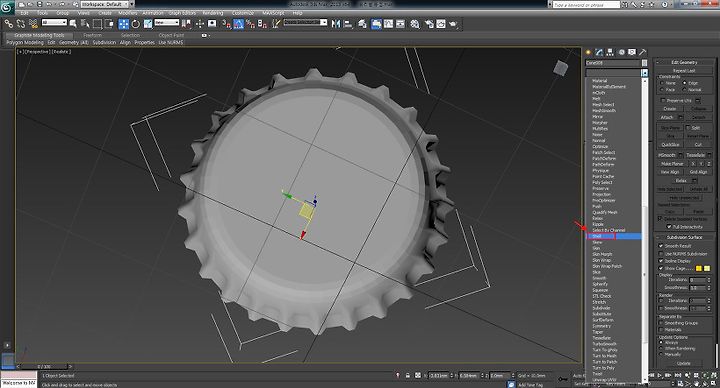720x388 pixels.
Task: Switch to Motion command panel
Action: (x=621, y=52)
